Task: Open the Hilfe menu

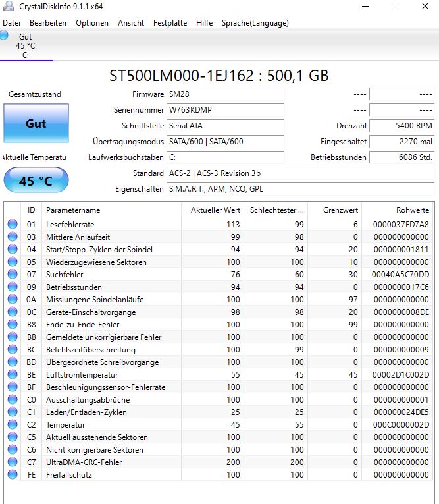Action: (204, 23)
